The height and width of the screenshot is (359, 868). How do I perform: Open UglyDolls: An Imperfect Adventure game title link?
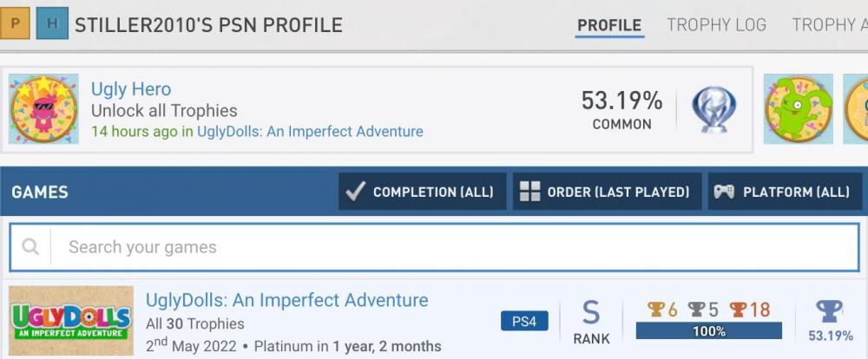click(x=286, y=300)
